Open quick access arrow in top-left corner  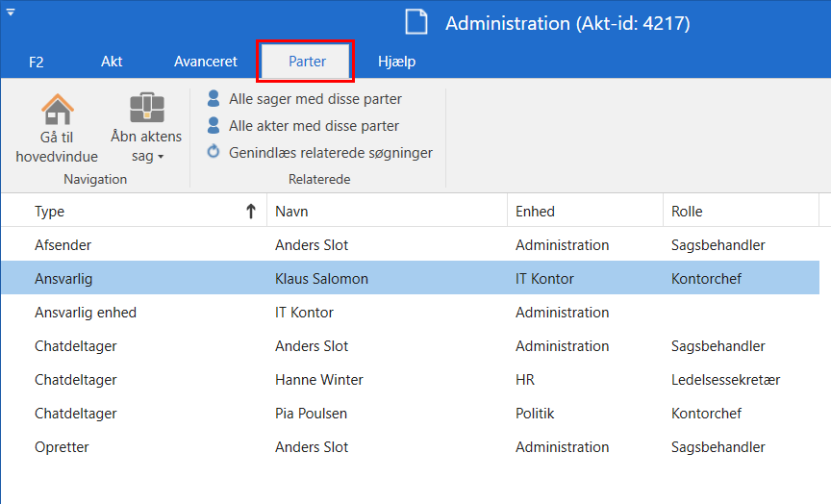(x=11, y=12)
